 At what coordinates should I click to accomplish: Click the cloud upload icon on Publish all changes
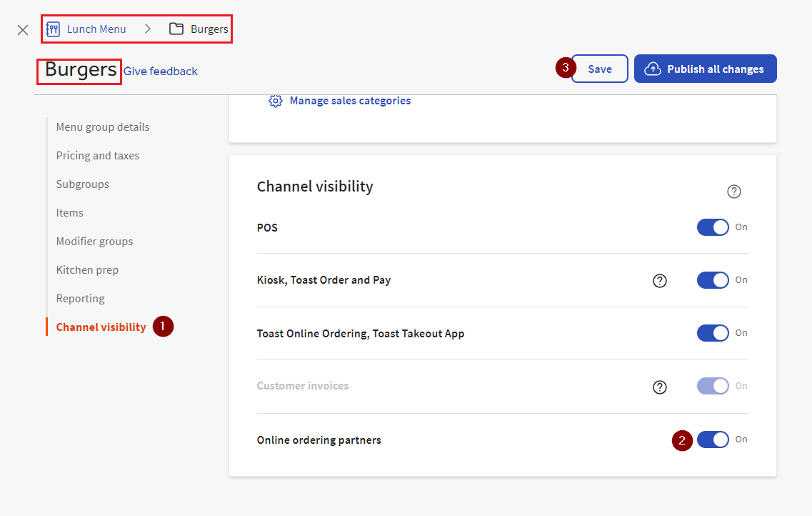pos(653,68)
